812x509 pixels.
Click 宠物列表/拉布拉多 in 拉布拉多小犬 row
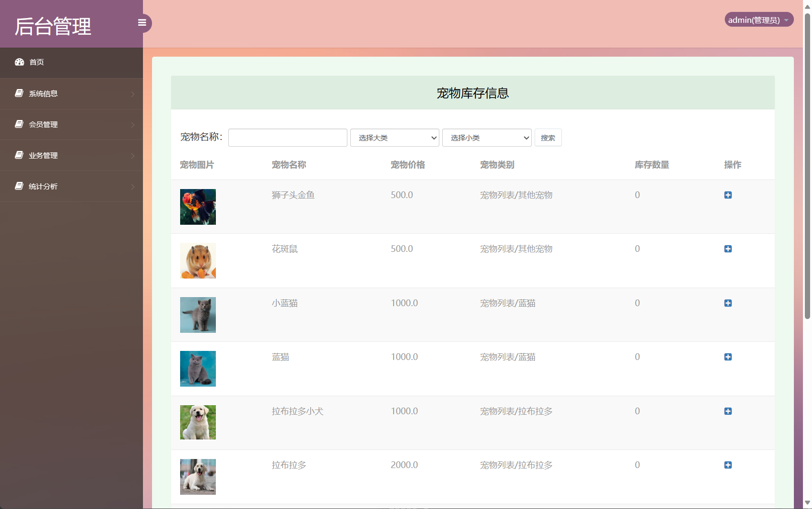click(x=516, y=411)
